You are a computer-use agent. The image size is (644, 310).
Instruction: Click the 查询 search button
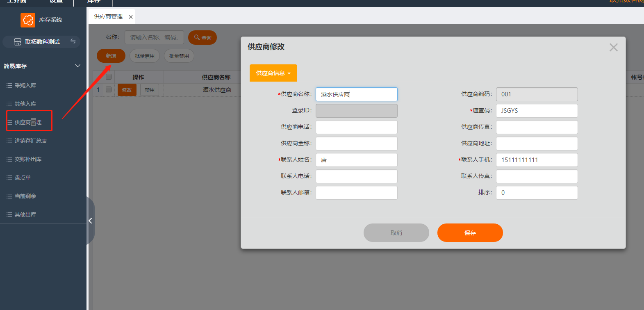click(203, 37)
